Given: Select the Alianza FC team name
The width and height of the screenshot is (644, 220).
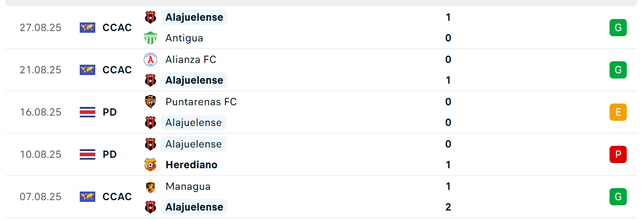Looking at the screenshot, I should 191,60.
